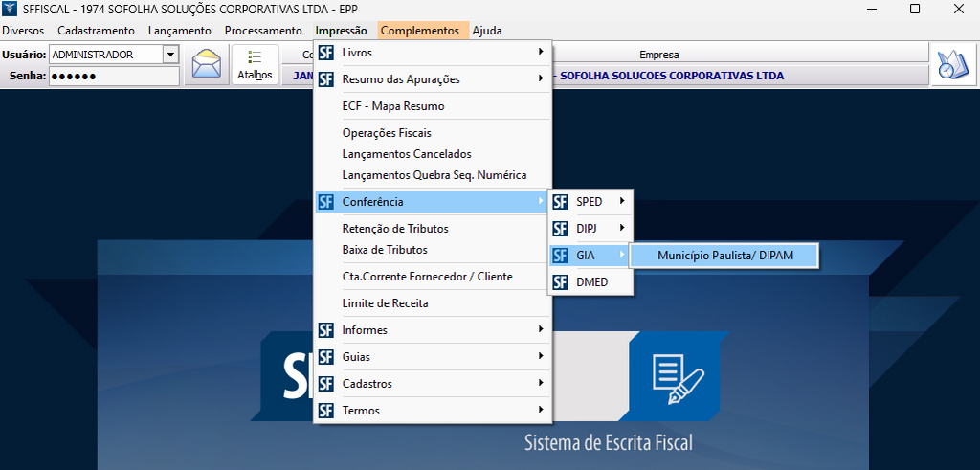
Task: Open the Ajuda menu
Action: point(486,31)
